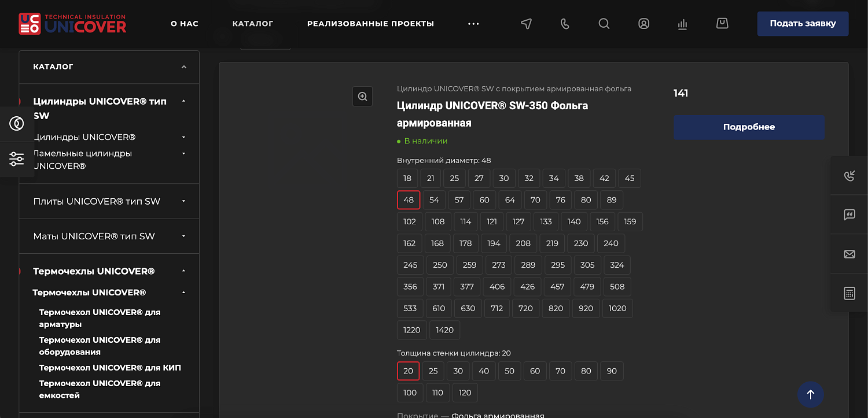Viewport: 868px width, 418px height.
Task: Open the chat quote bubble icon on right panel
Action: 849,214
